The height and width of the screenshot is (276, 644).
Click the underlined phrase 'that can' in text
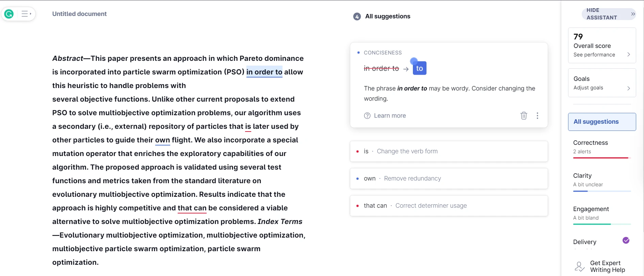tap(192, 208)
